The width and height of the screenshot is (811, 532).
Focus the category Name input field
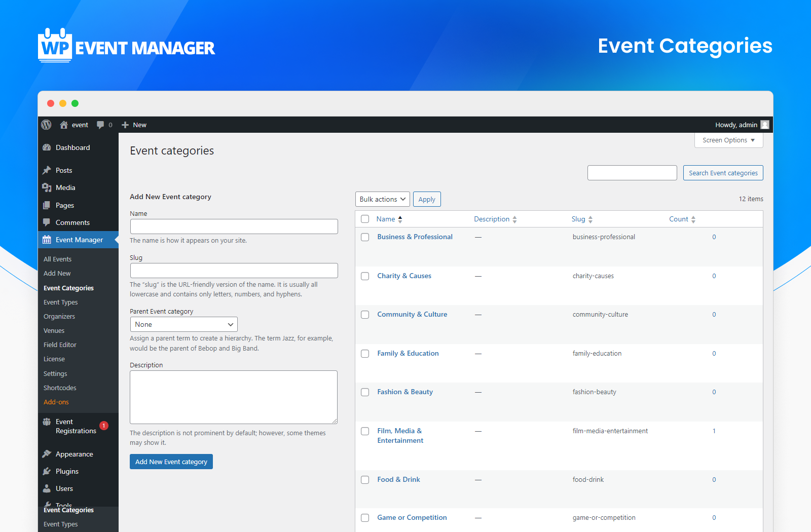coord(234,226)
